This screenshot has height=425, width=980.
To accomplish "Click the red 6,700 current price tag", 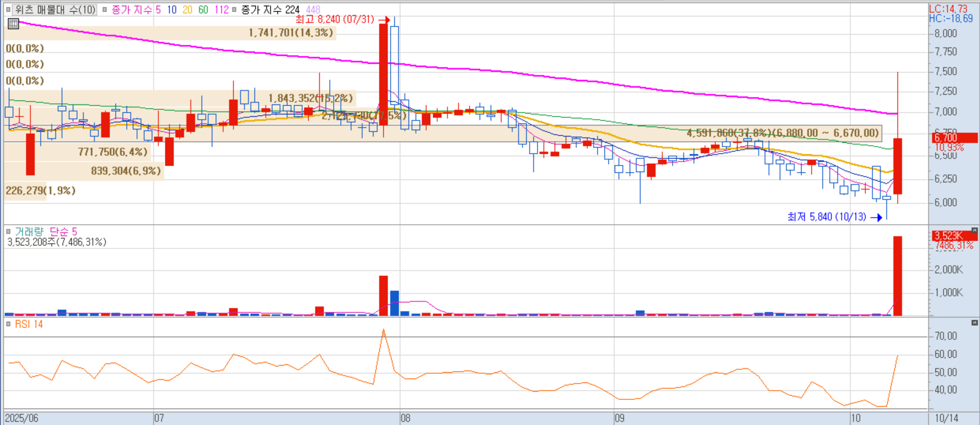I will pos(954,138).
